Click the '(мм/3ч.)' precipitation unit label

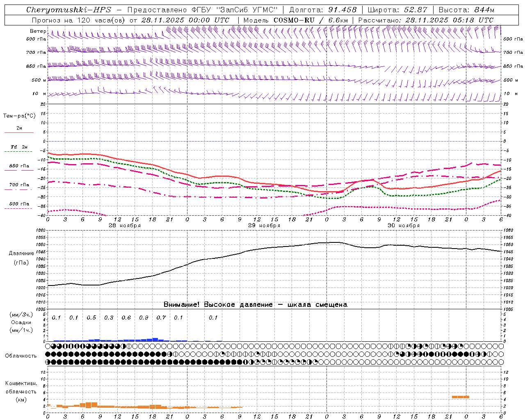(21, 315)
